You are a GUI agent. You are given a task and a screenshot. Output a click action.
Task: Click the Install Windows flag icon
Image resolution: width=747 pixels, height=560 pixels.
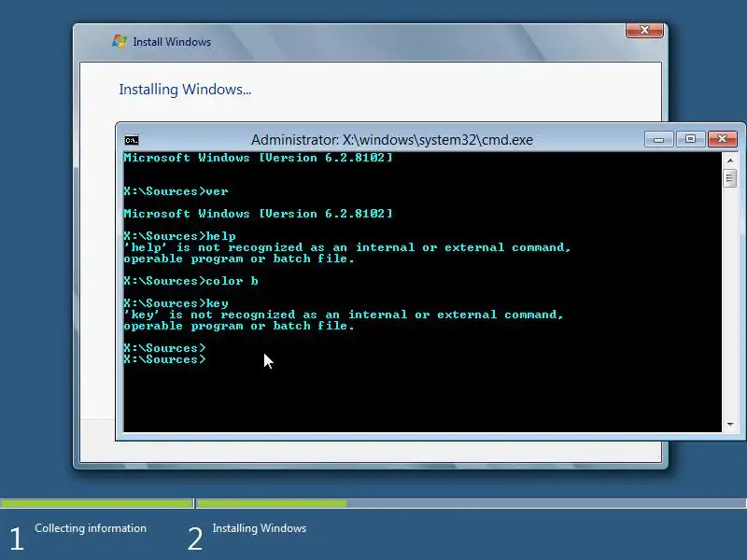coord(120,41)
